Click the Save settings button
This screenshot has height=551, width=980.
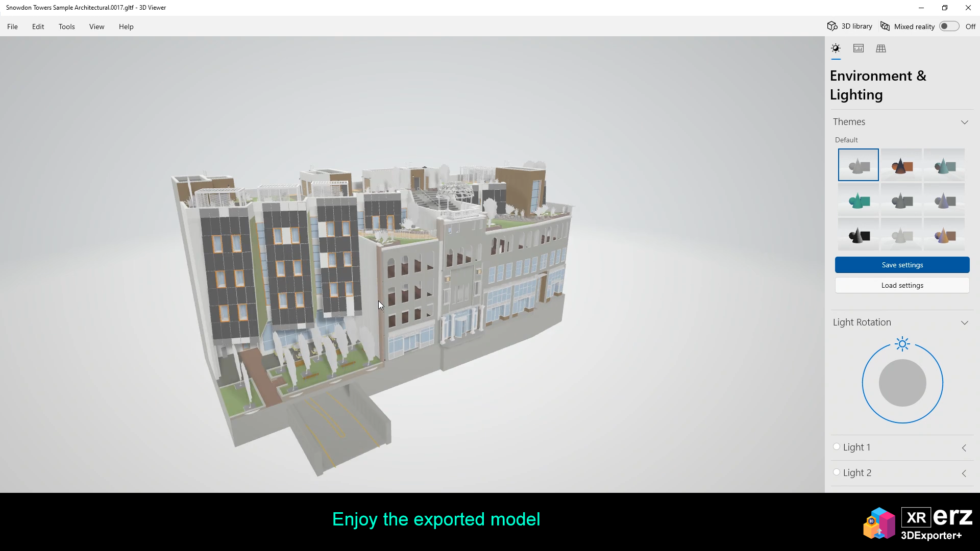(x=902, y=265)
